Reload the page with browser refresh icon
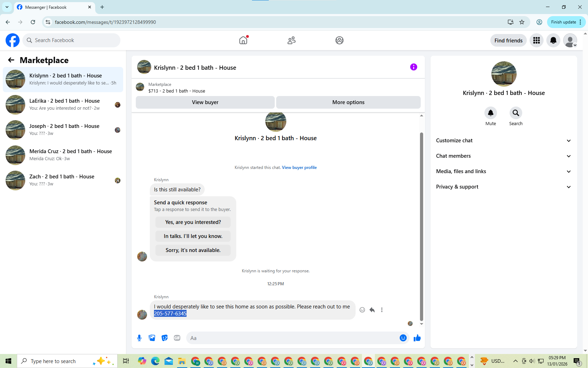 point(33,22)
